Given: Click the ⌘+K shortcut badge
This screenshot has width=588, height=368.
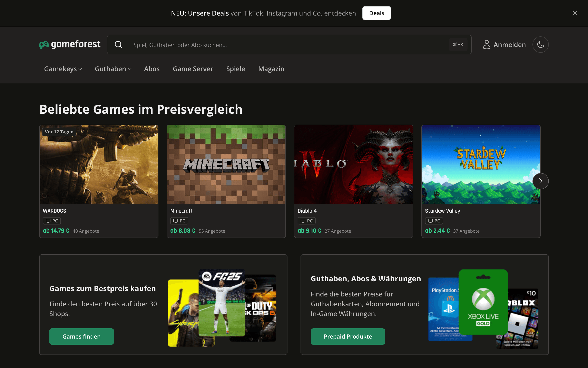Looking at the screenshot, I should pos(458,45).
